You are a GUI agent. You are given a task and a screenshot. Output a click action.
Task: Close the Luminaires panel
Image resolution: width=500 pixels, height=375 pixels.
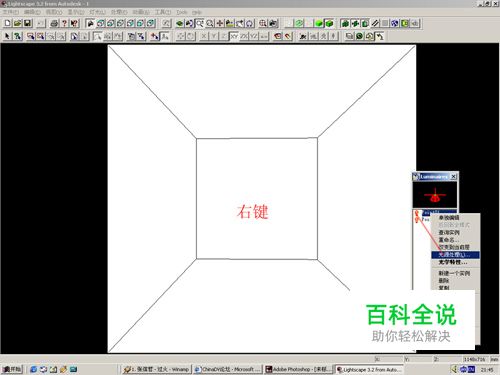pos(454,176)
